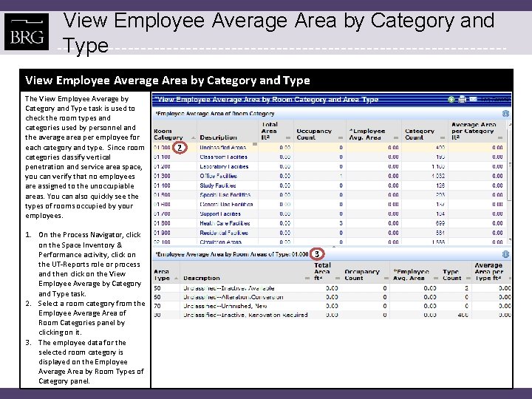
Task: Open Unclassified Areas category link
Action: pyautogui.click(x=223, y=148)
